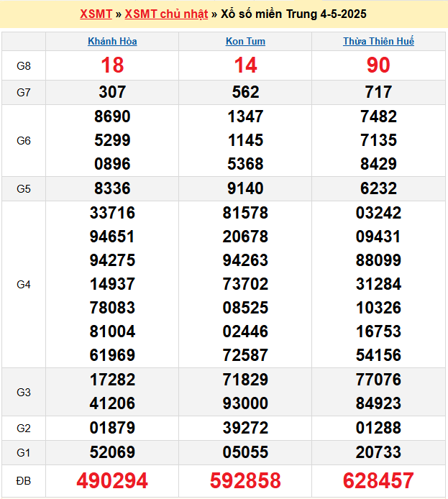
Task: Click the G1 result 05055
Action: click(245, 452)
